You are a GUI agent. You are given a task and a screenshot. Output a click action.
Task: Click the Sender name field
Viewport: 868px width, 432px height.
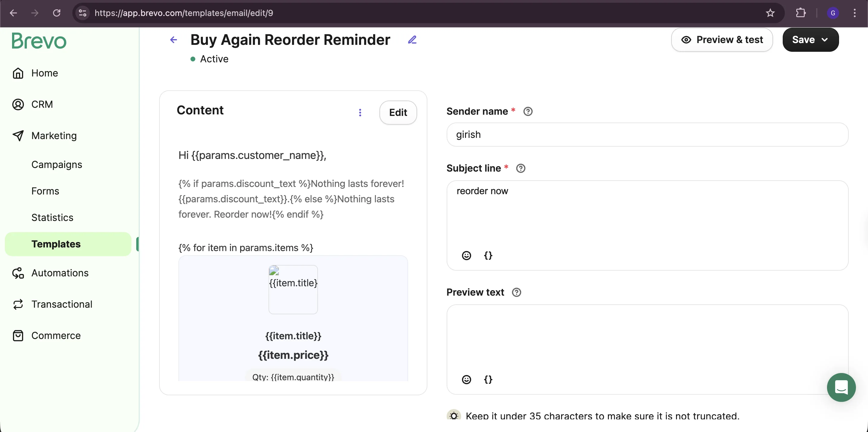click(647, 135)
